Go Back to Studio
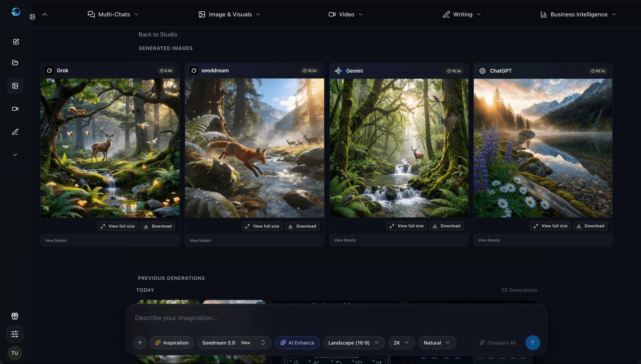 pyautogui.click(x=158, y=34)
